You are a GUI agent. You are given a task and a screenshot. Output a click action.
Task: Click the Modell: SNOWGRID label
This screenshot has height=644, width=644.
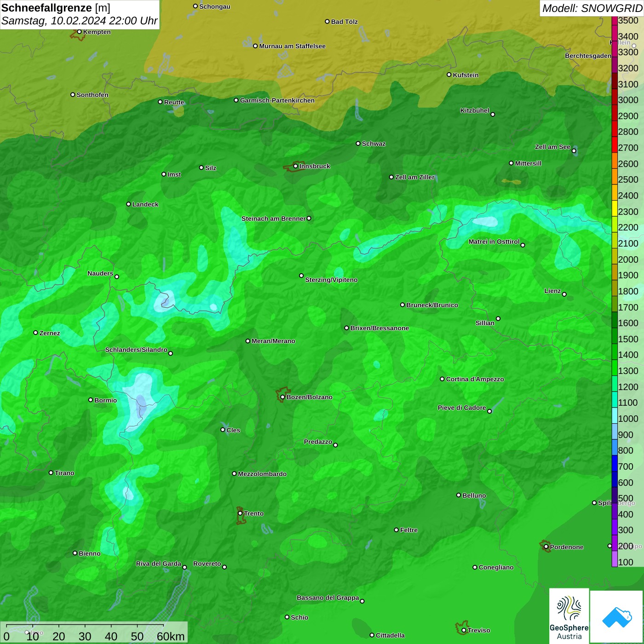click(x=592, y=8)
